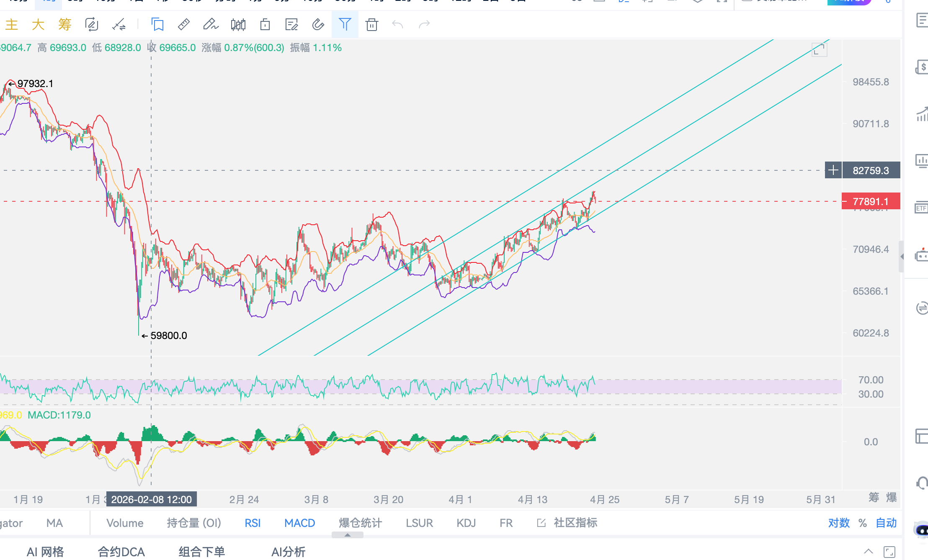This screenshot has height=560, width=928.
Task: Click the bookmark drawing templates icon
Action: 157,25
